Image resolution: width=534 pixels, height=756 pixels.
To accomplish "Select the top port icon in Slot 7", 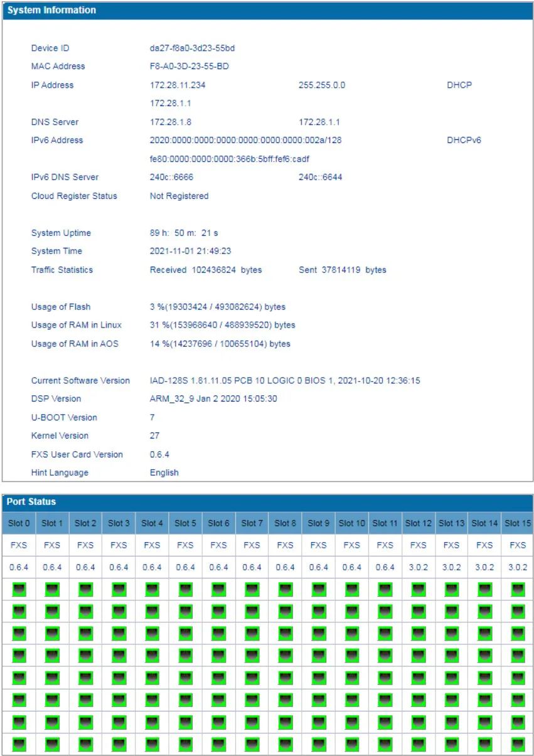I will click(x=252, y=589).
